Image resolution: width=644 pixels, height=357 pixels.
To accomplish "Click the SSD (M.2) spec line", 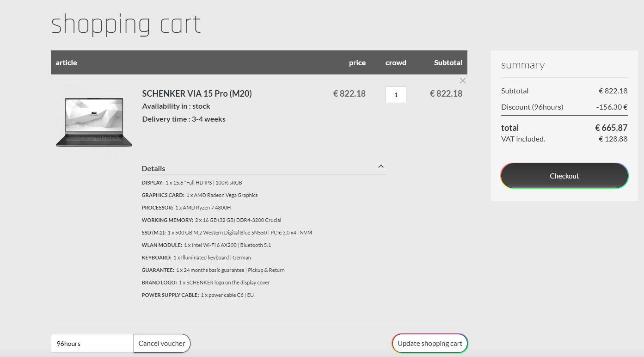I will tap(227, 233).
